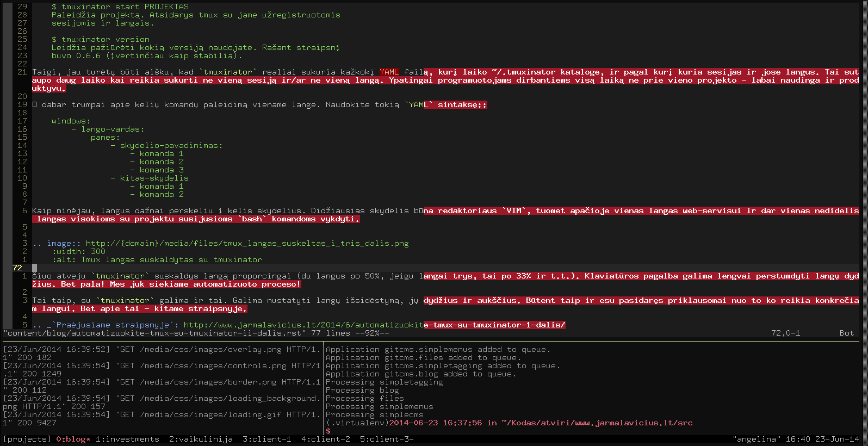The width and height of the screenshot is (868, 446).
Task: Click the path ~/Kodas/atviri/www.jarmalavicius.lt/src
Action: point(597,423)
